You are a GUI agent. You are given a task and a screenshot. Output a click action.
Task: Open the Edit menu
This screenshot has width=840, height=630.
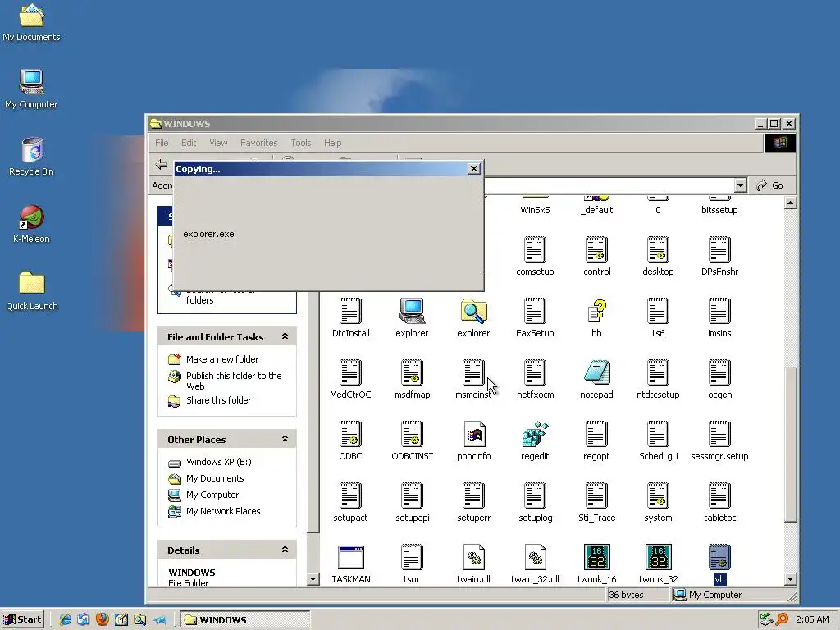pos(189,143)
